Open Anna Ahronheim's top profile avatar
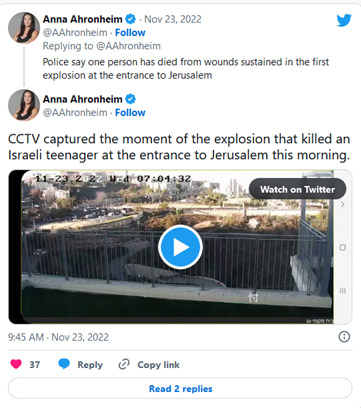This screenshot has height=408, width=361. [24, 28]
